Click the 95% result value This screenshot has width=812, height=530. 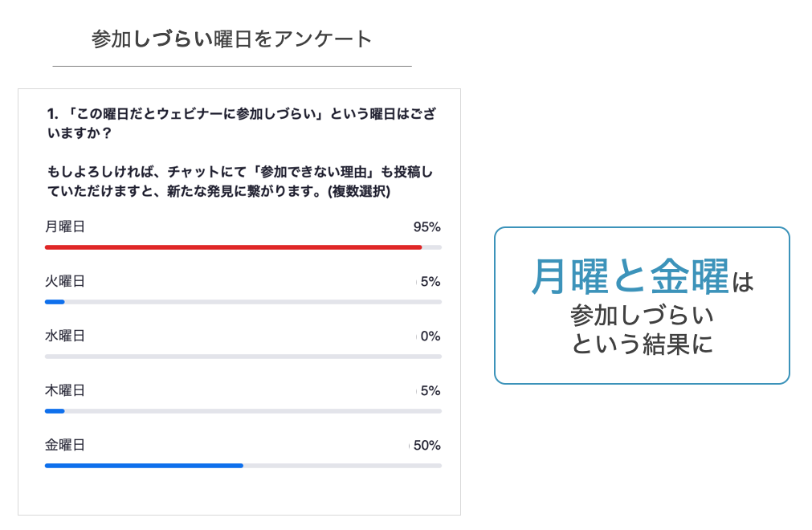(426, 226)
